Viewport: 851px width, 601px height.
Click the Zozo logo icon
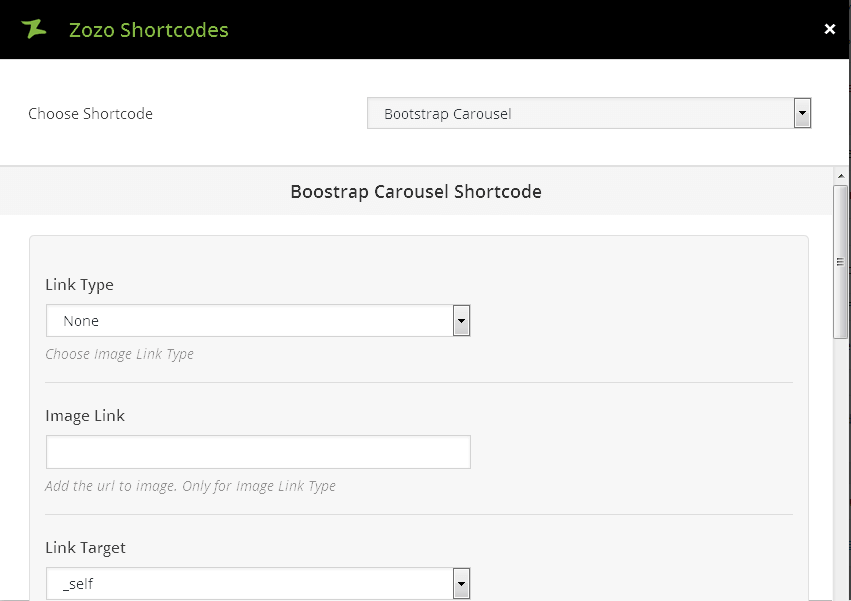click(x=34, y=29)
